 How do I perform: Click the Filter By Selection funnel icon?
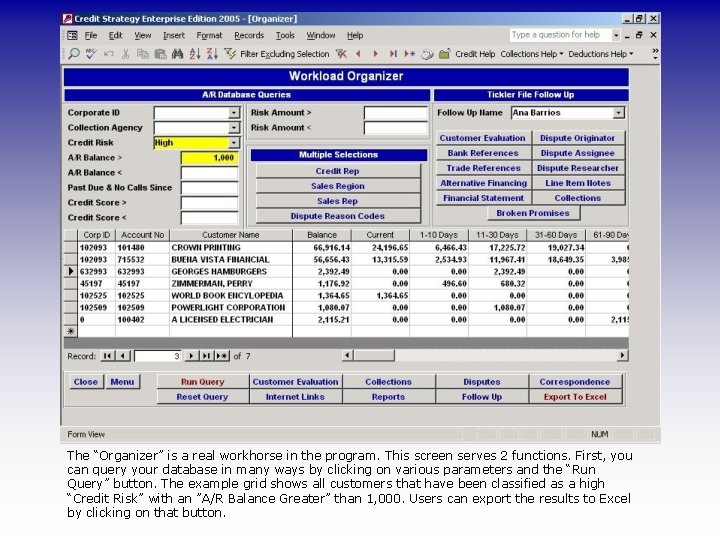[230, 54]
